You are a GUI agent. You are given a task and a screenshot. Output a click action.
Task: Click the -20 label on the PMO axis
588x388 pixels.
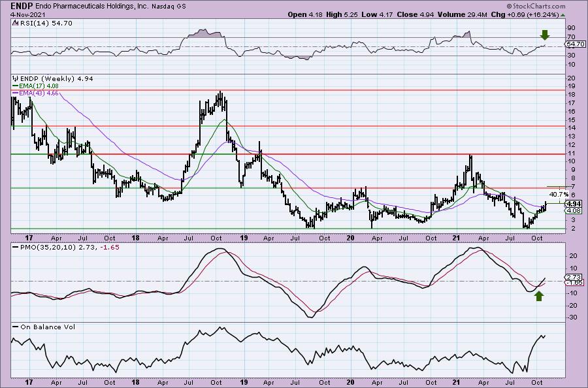coord(572,305)
